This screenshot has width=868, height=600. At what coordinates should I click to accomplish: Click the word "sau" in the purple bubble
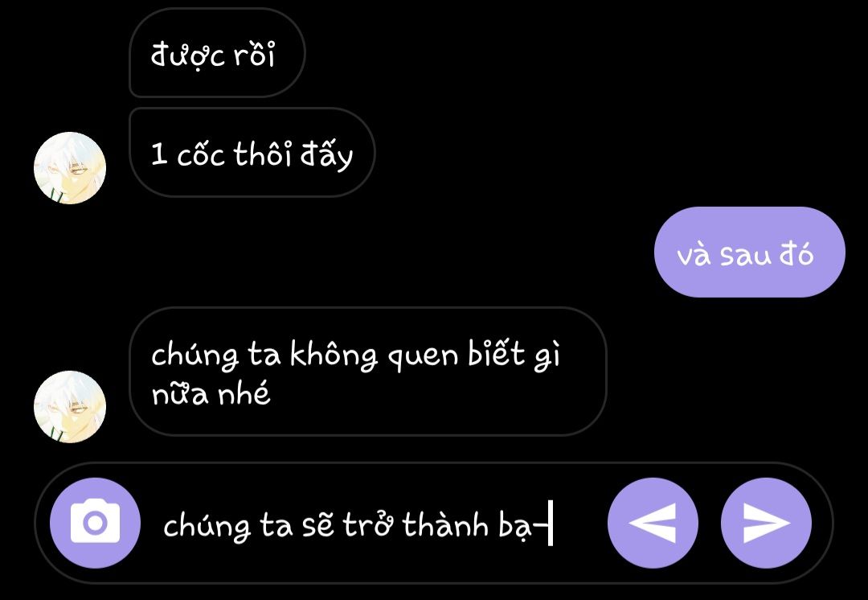(x=745, y=256)
